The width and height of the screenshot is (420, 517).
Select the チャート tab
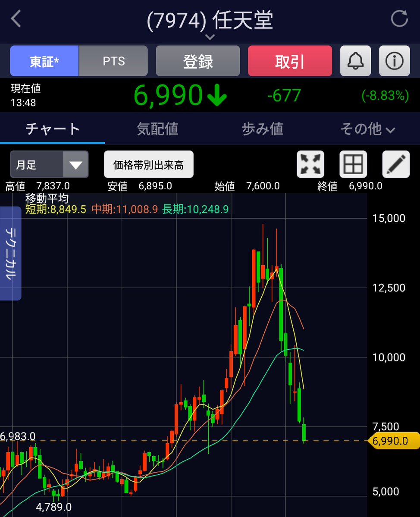coord(53,128)
